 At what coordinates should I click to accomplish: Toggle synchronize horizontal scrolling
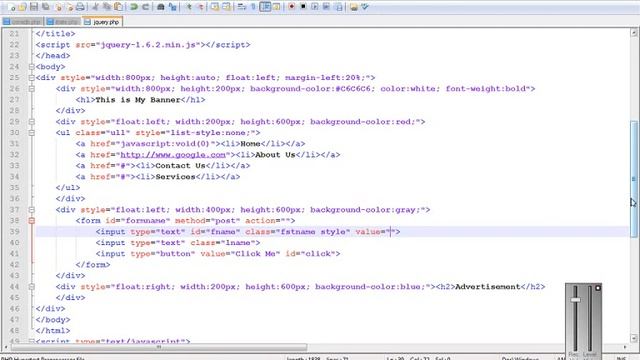pyautogui.click(x=227, y=7)
